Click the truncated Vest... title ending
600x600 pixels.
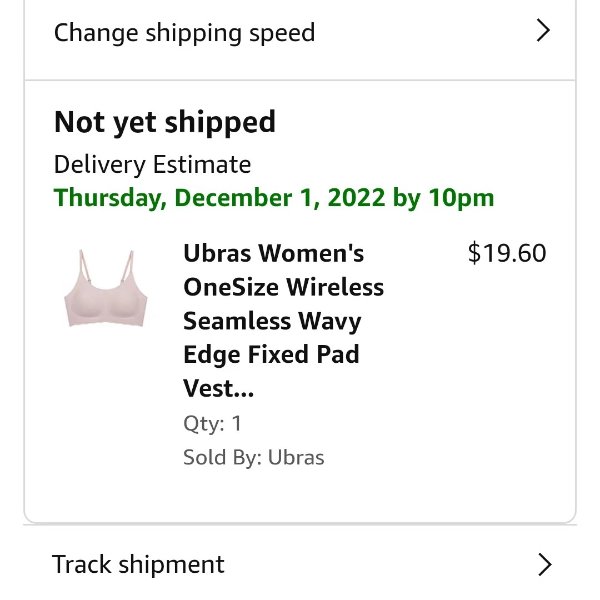pos(218,388)
